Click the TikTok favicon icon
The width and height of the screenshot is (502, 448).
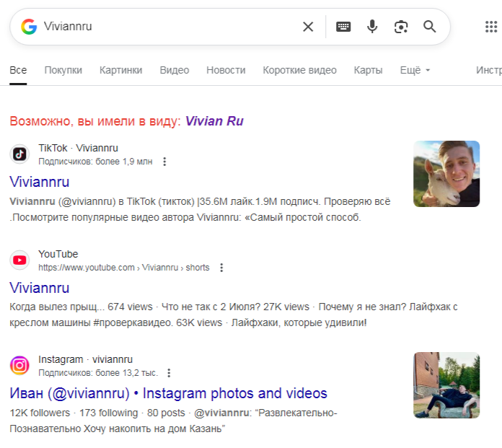pos(19,154)
